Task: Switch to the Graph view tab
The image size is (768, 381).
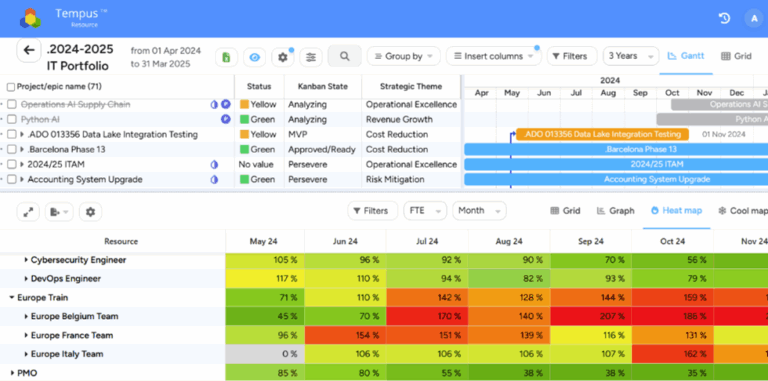Action: (616, 211)
